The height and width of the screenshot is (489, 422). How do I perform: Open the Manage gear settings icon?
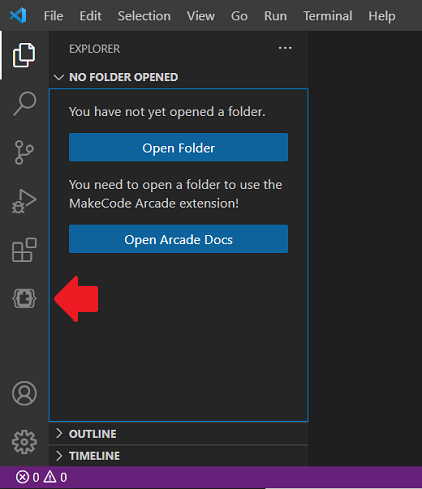coord(24,442)
